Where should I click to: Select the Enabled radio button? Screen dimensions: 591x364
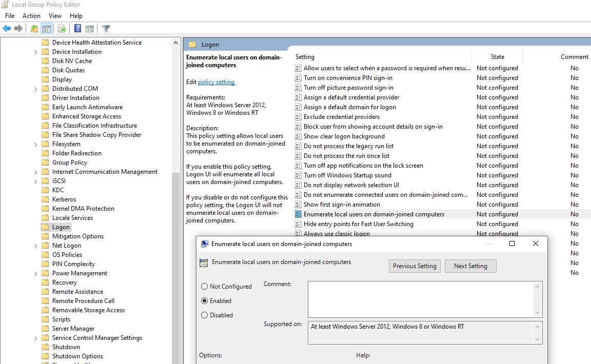pos(205,301)
